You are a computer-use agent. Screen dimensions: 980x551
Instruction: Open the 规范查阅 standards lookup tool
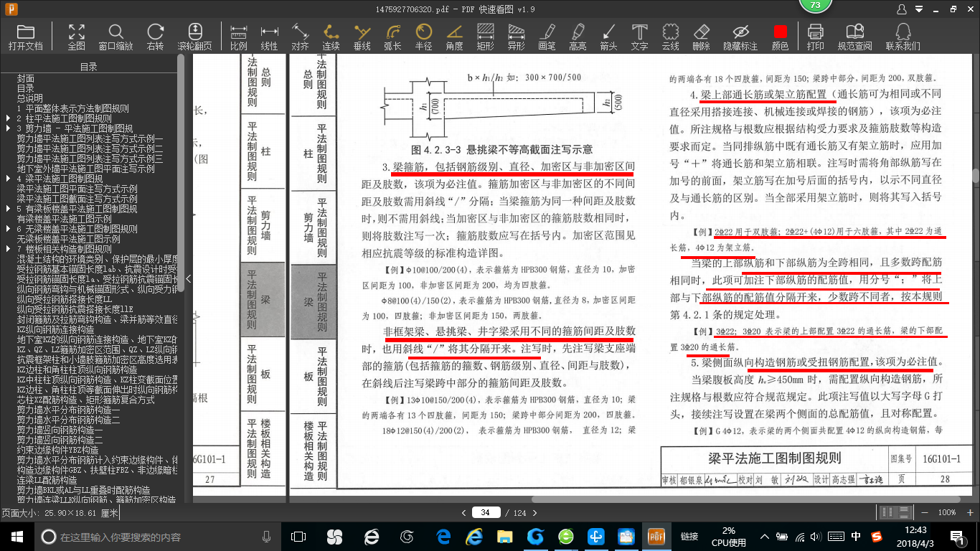pos(855,37)
